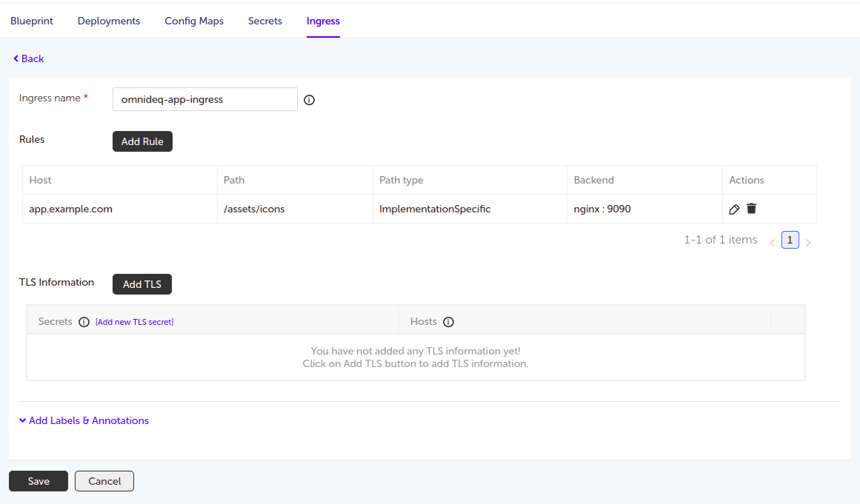Screen dimensions: 860x504
Task: Go to next page of rules
Action: 808,242
